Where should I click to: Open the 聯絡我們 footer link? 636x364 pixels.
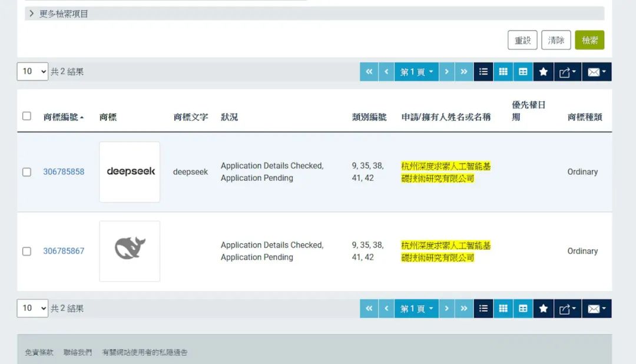coord(78,352)
